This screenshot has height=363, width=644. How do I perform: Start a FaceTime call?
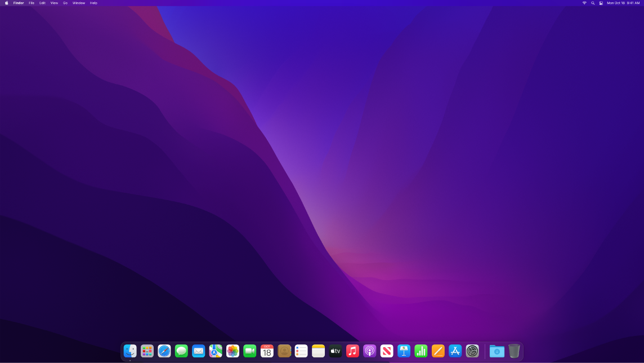[249, 351]
